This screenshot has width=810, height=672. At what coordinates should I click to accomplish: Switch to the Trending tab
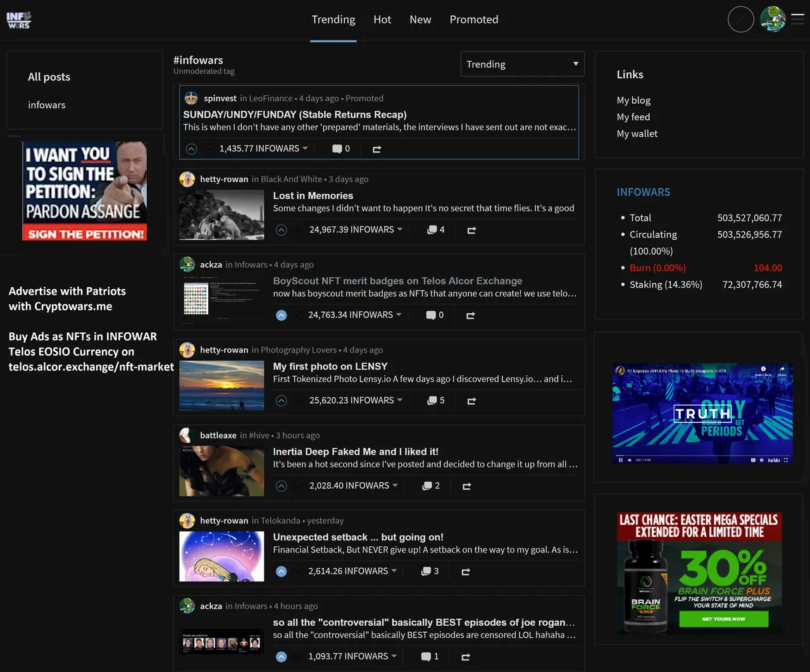[333, 20]
